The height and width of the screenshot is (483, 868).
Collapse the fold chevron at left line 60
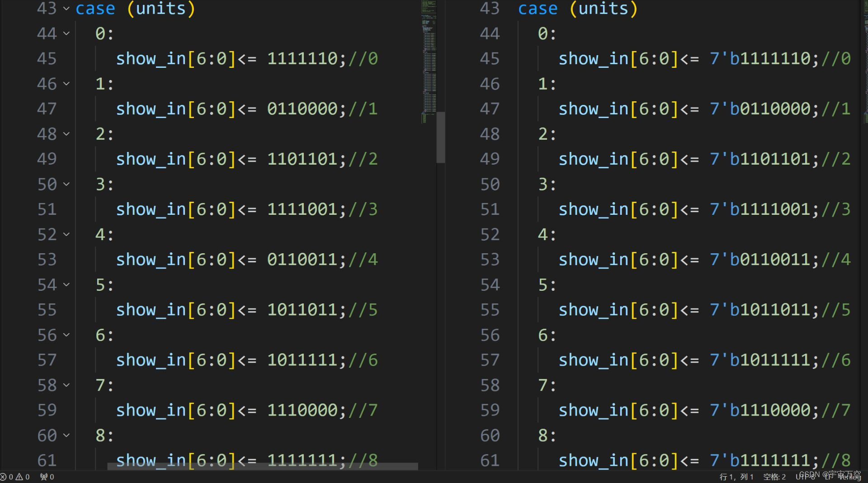(66, 435)
